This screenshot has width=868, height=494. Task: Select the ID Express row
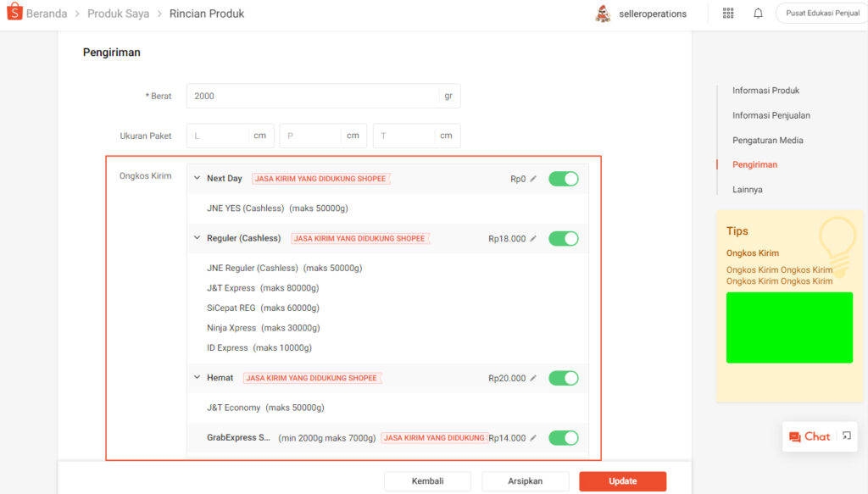(x=259, y=348)
